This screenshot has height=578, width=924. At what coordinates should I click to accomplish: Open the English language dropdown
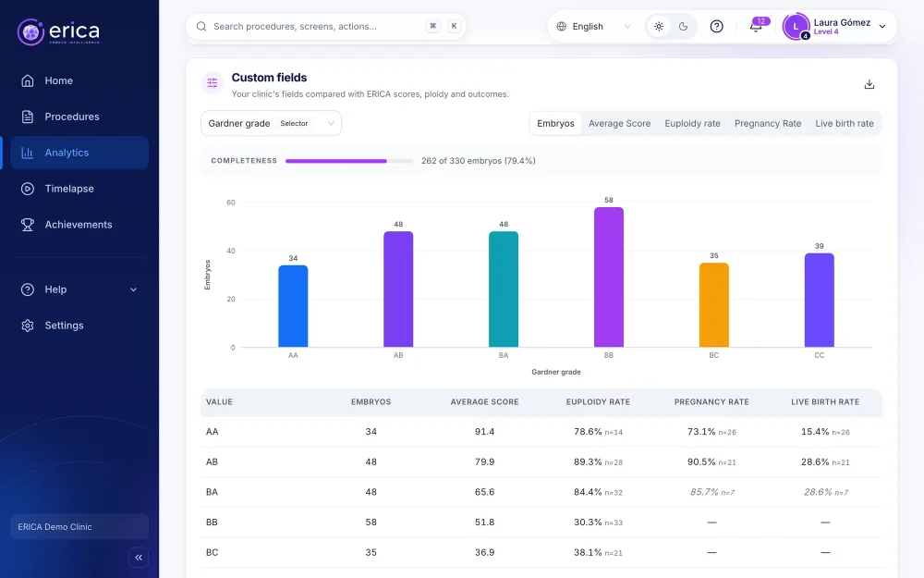click(595, 27)
